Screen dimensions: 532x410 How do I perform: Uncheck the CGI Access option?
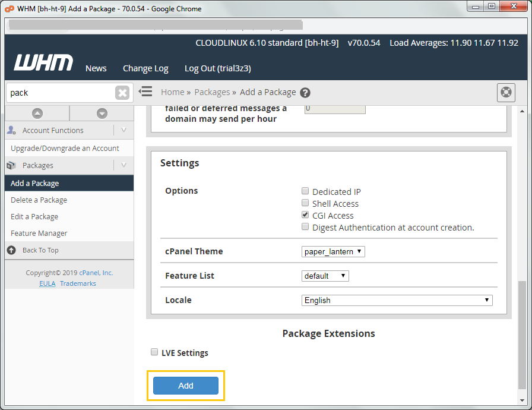[305, 215]
